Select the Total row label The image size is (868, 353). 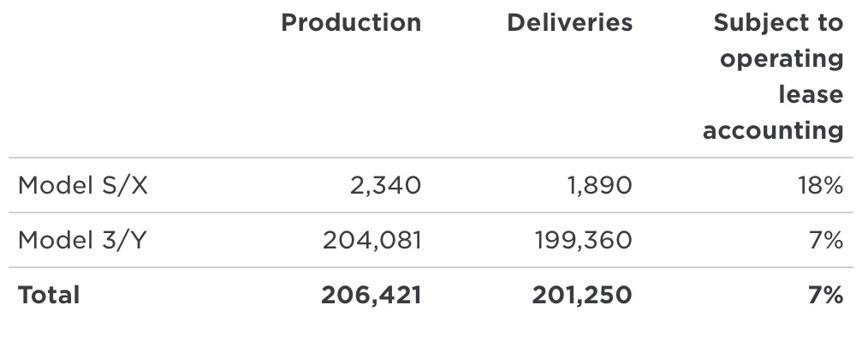click(x=49, y=296)
